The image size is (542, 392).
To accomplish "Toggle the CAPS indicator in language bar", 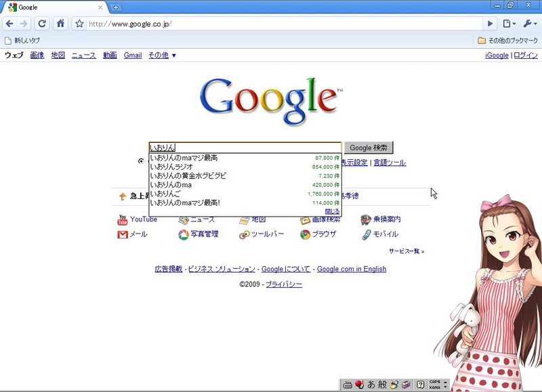I will (434, 382).
